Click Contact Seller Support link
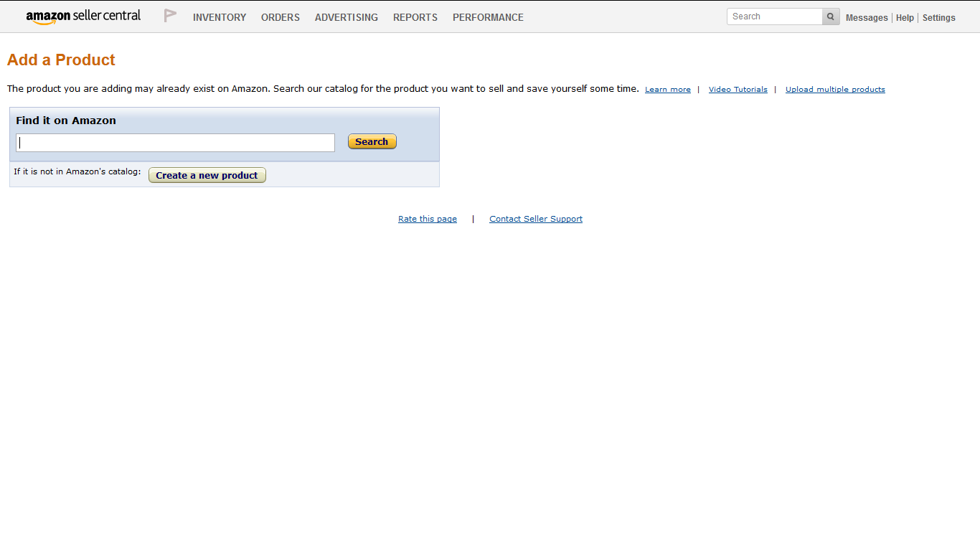Image resolution: width=980 pixels, height=551 pixels. tap(536, 219)
